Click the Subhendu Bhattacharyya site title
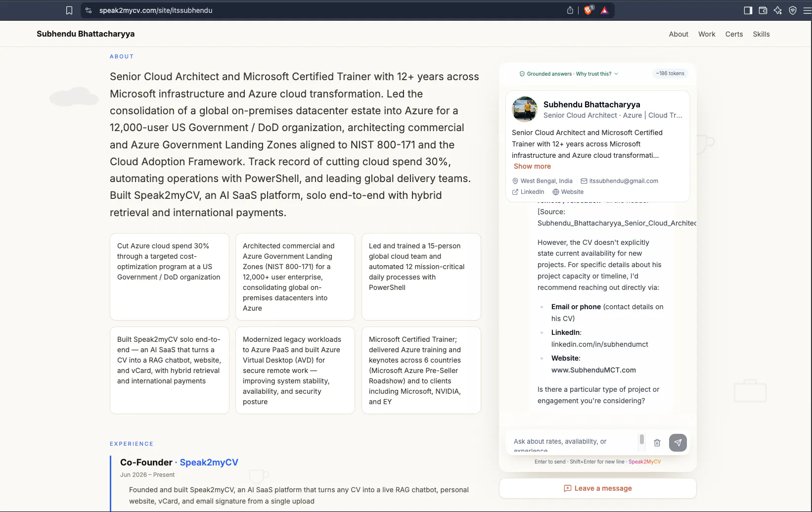The height and width of the screenshot is (512, 812). coord(86,34)
